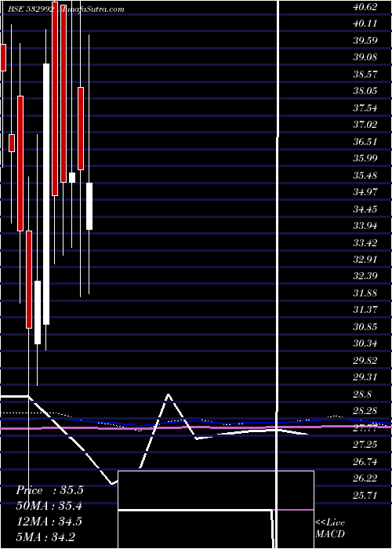Click the Price : 35.5 readout
Screen dimensions: 392x549
pyautogui.click(x=49, y=490)
